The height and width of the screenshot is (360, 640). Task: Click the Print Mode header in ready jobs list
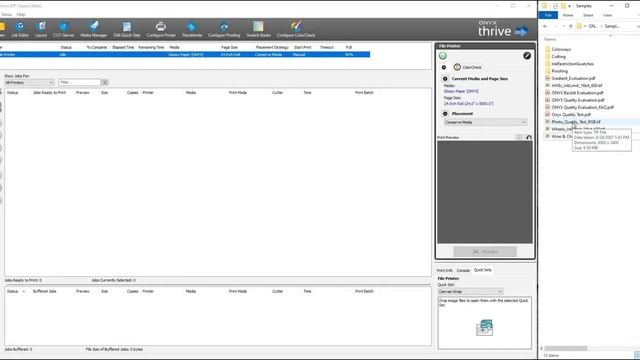coord(238,93)
